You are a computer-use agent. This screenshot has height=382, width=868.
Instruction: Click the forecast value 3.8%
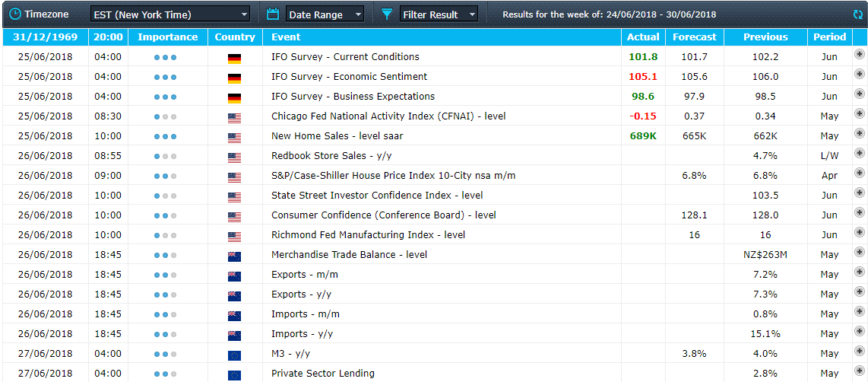(x=694, y=354)
